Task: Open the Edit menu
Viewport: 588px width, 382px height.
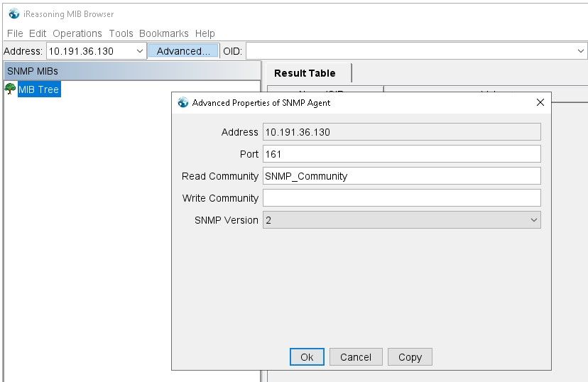Action: coord(38,33)
